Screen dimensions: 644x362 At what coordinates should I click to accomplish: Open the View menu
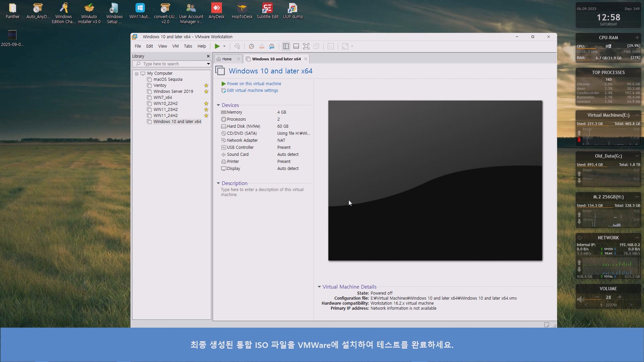tap(163, 46)
